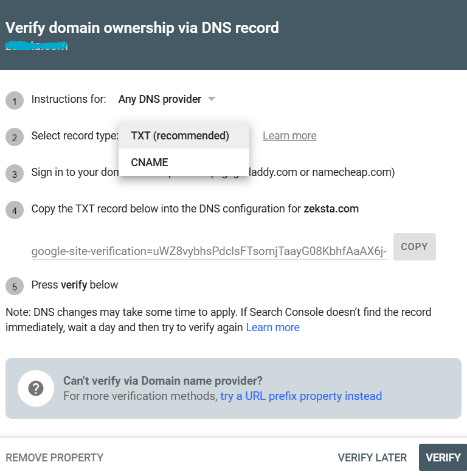Viewport: 467px width, 476px height.
Task: Open Learn more link in DNS note
Action: [272, 327]
